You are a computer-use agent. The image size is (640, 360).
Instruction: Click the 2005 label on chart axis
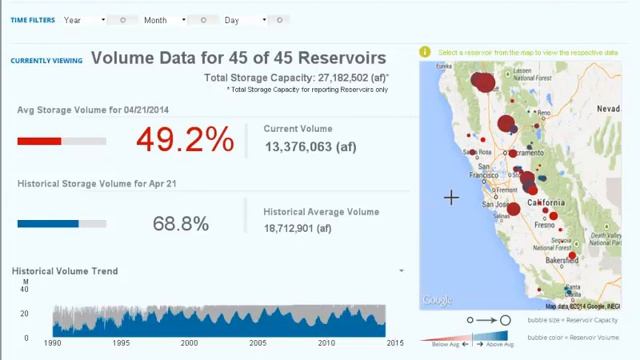coord(258,343)
